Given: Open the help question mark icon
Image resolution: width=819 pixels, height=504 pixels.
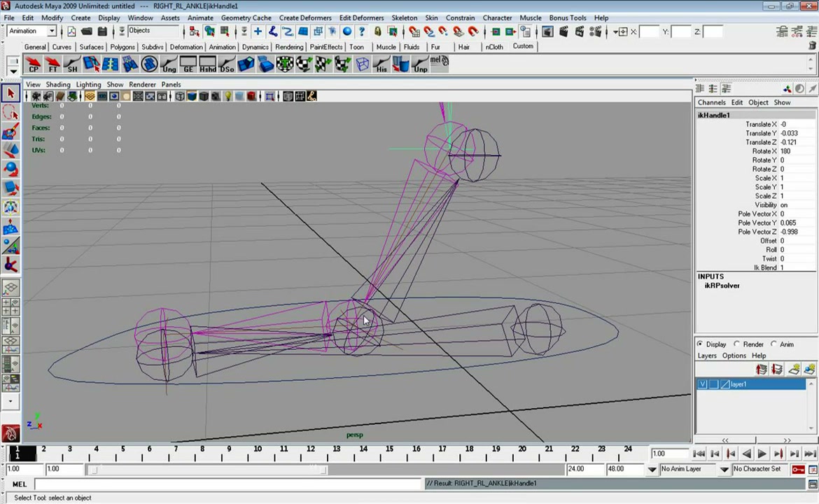Looking at the screenshot, I should click(361, 32).
